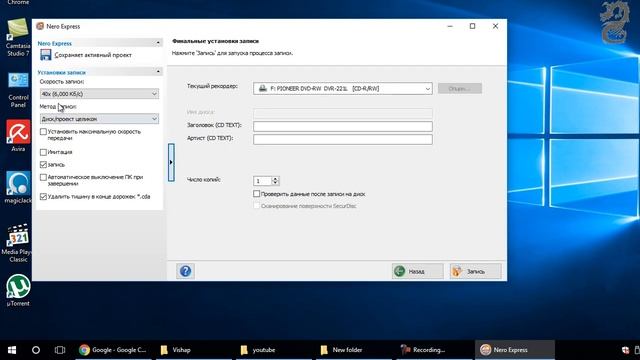Viewport: 640px width, 360px height.
Task: Switch to Recording taskbar item
Action: click(x=433, y=350)
